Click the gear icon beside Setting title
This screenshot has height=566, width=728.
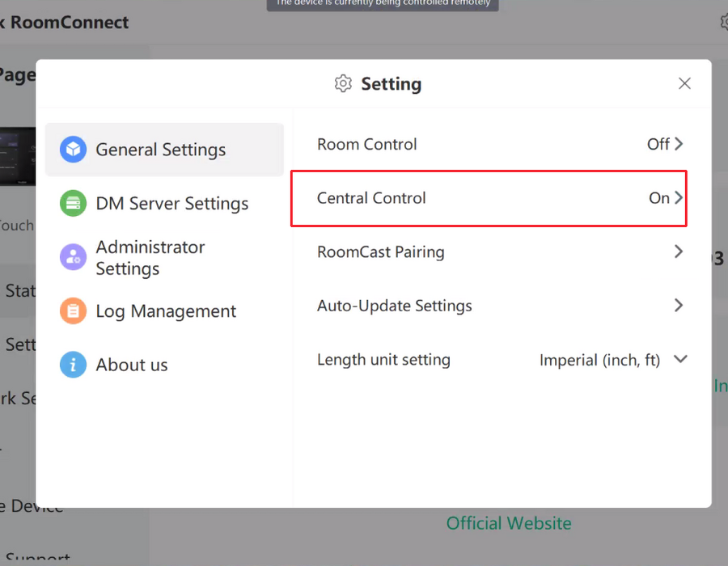point(343,83)
